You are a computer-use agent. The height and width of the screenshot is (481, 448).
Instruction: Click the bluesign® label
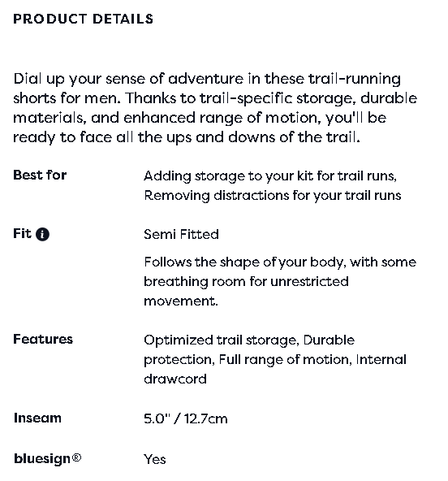48,459
